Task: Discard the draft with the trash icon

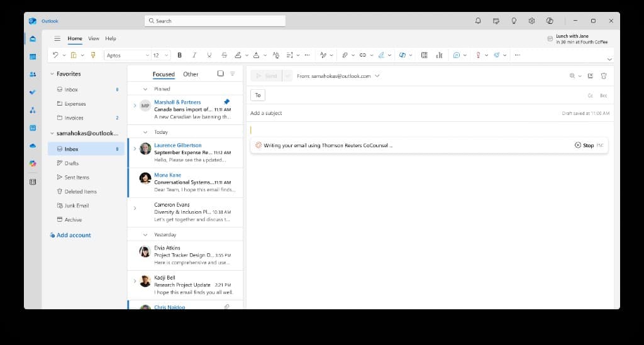Action: 604,76
